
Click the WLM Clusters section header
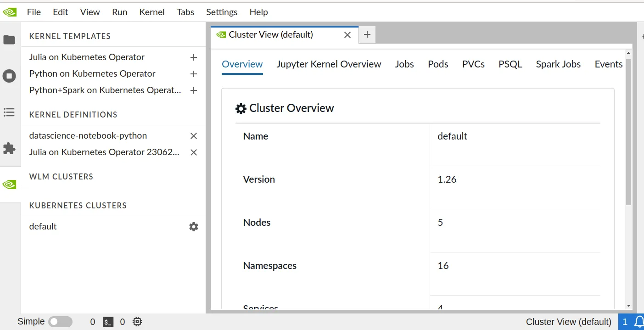coord(61,177)
